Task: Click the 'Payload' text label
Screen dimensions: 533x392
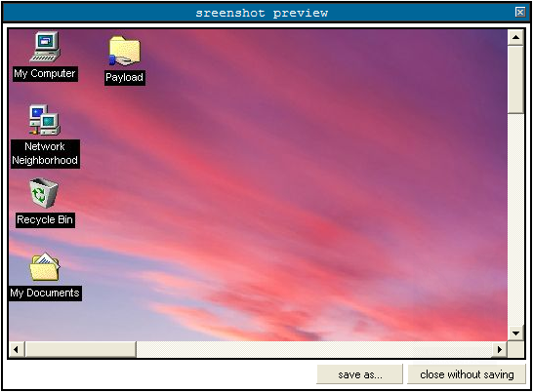Action: 124,77
